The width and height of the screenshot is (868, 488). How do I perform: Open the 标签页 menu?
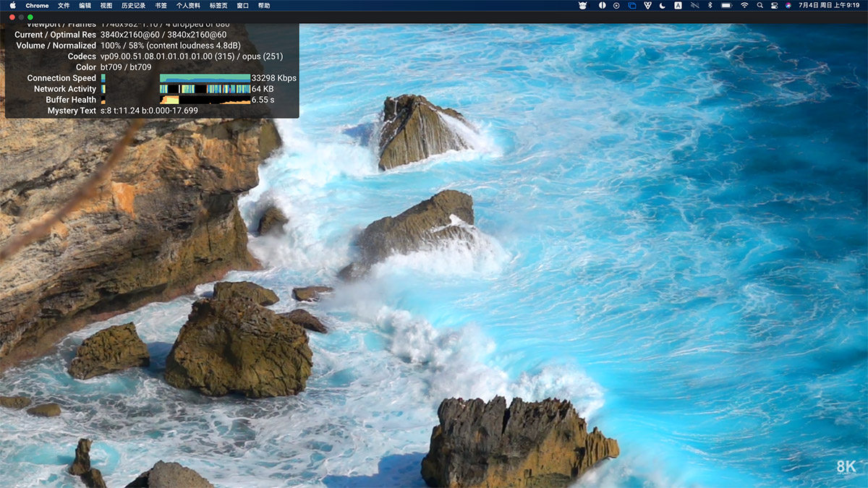218,5
